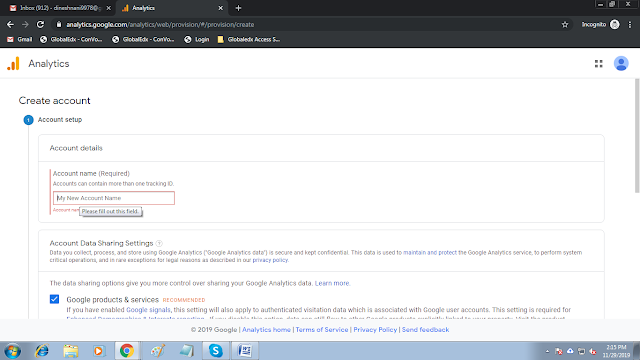Click the maintain and protect link
The width and height of the screenshot is (640, 360).
pos(430,253)
